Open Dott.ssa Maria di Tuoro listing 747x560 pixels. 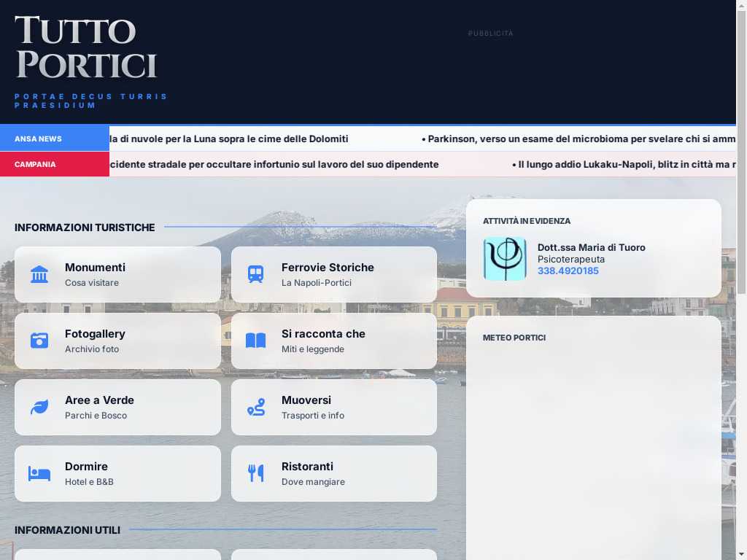point(591,247)
